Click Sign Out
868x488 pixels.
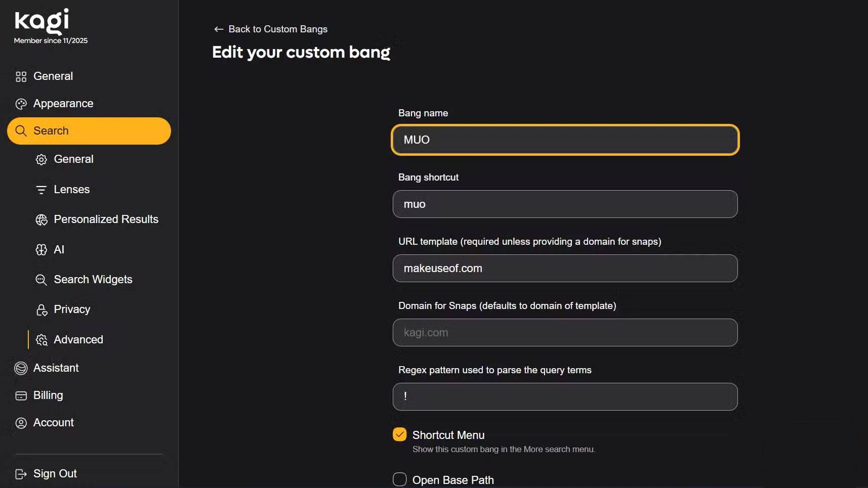pyautogui.click(x=54, y=473)
